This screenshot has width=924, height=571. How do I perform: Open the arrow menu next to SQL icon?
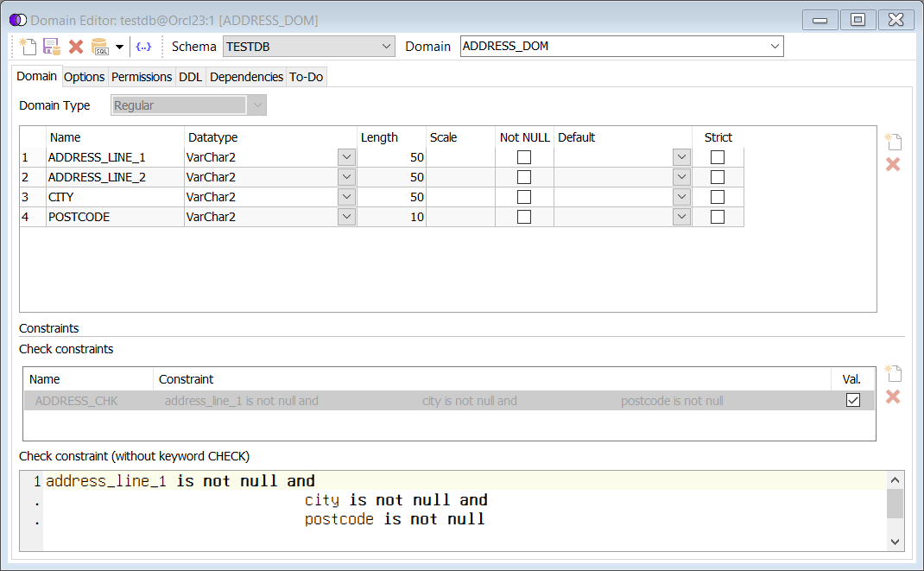tap(119, 47)
